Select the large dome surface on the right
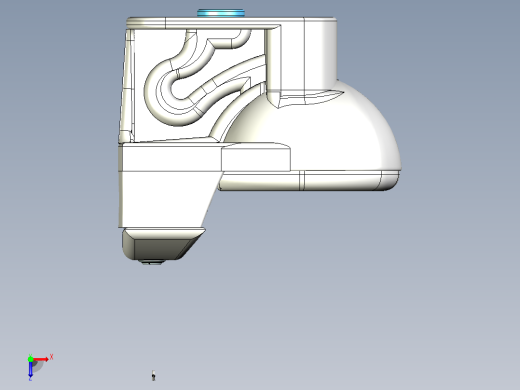 tap(320, 133)
